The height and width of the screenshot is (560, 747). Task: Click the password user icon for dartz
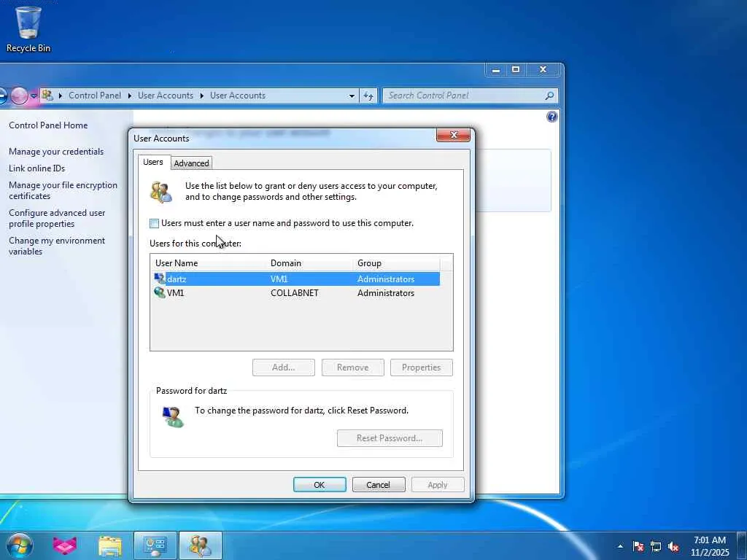pyautogui.click(x=172, y=416)
